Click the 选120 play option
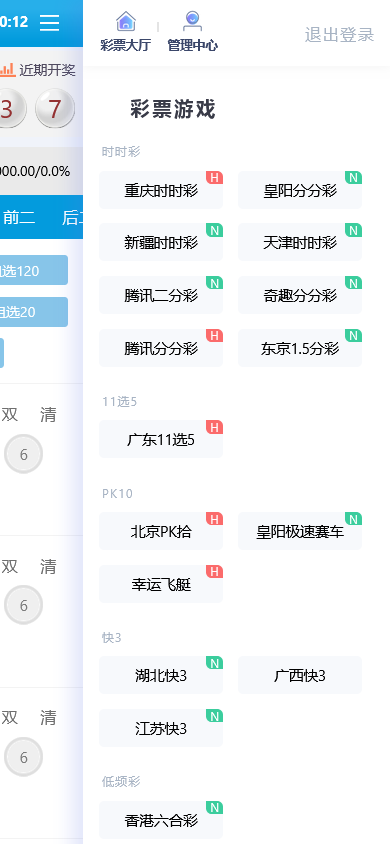Image resolution: width=390 pixels, height=844 pixels. pos(34,270)
